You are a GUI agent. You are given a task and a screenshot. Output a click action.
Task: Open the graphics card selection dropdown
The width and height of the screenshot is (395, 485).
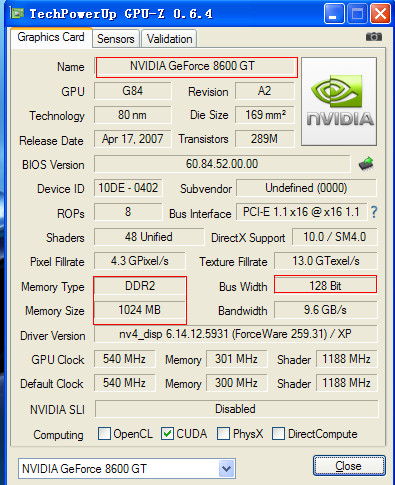(x=227, y=469)
